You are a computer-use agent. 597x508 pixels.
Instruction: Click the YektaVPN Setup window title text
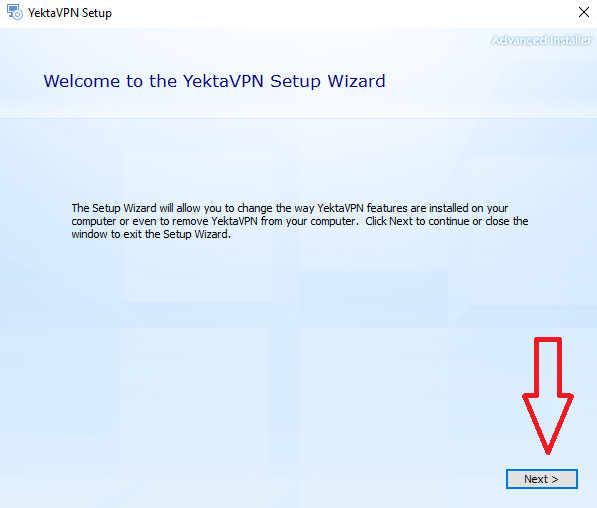[x=70, y=13]
